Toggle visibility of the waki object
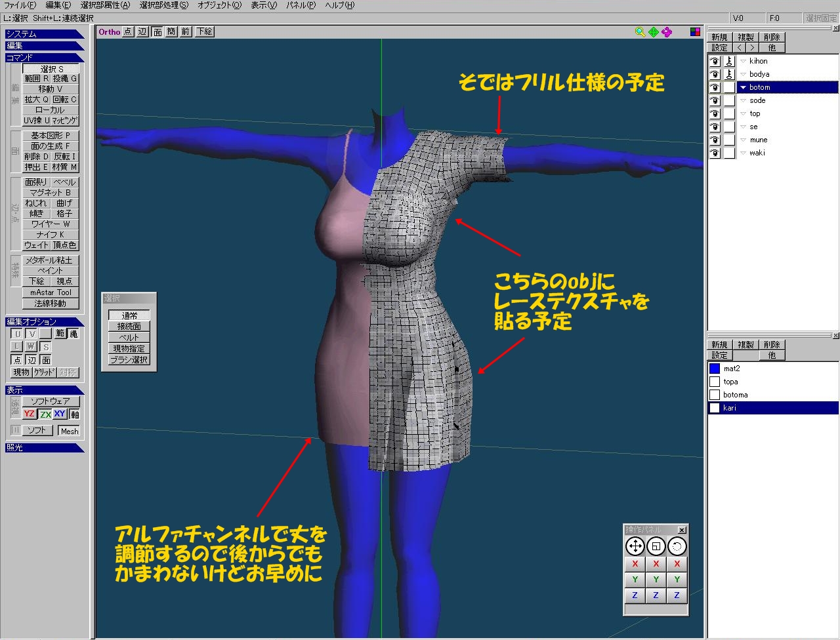 pyautogui.click(x=715, y=153)
